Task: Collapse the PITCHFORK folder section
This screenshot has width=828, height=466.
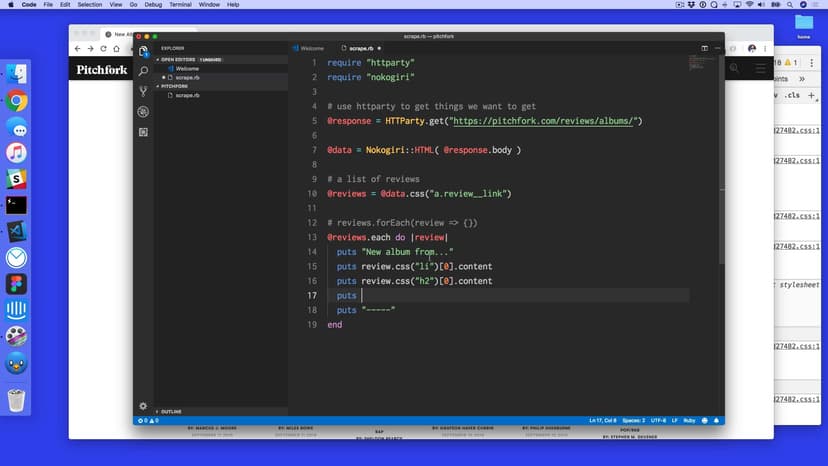Action: 176,86
